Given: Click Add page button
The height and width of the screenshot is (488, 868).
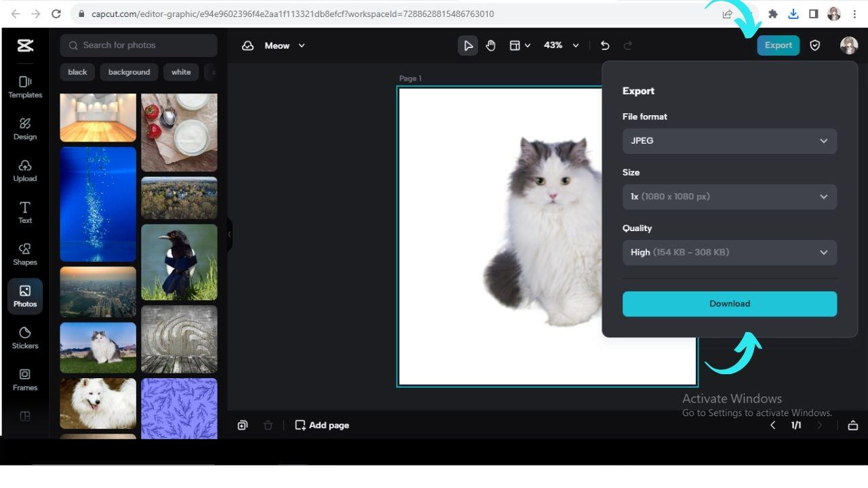Looking at the screenshot, I should point(322,425).
